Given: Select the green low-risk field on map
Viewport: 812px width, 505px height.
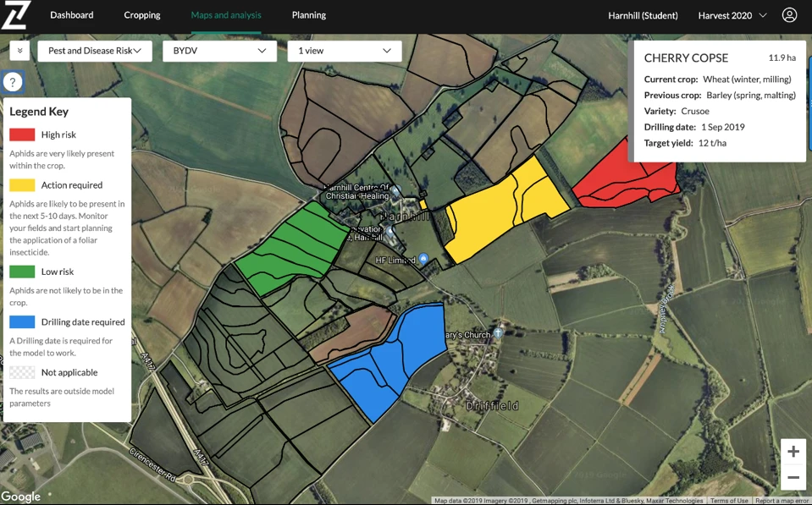Looking at the screenshot, I should pos(293,249).
